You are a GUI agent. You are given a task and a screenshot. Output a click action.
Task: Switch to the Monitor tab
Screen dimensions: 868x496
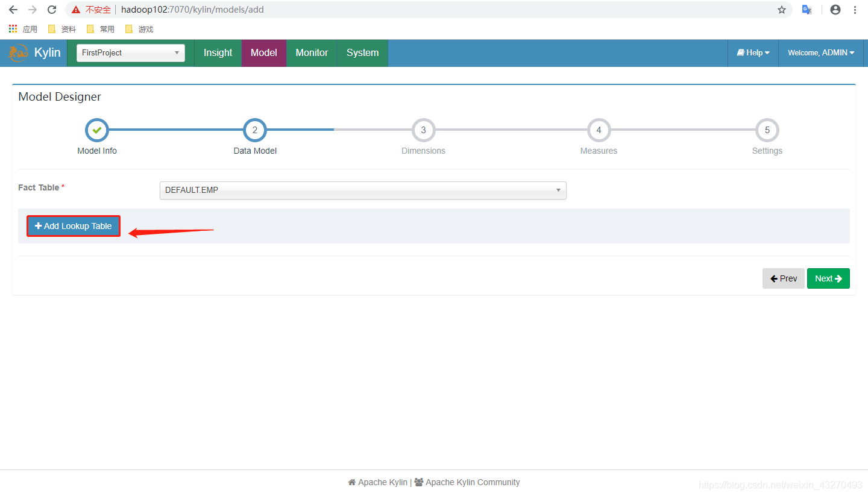(x=312, y=53)
